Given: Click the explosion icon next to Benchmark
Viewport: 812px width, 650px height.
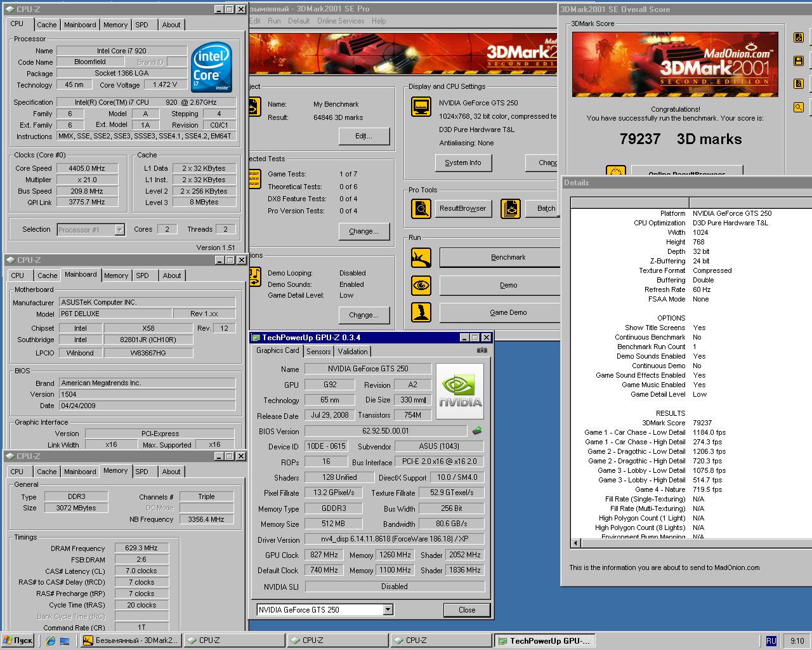Looking at the screenshot, I should pos(421,258).
